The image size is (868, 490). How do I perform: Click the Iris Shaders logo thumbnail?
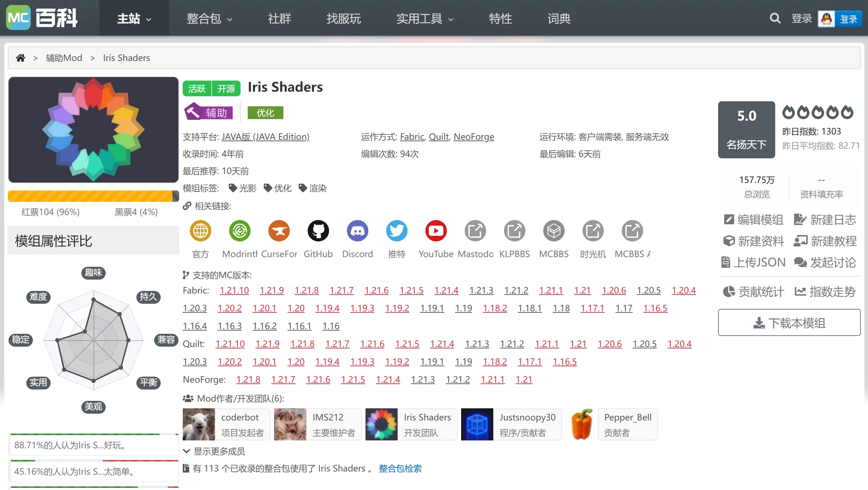click(x=93, y=130)
